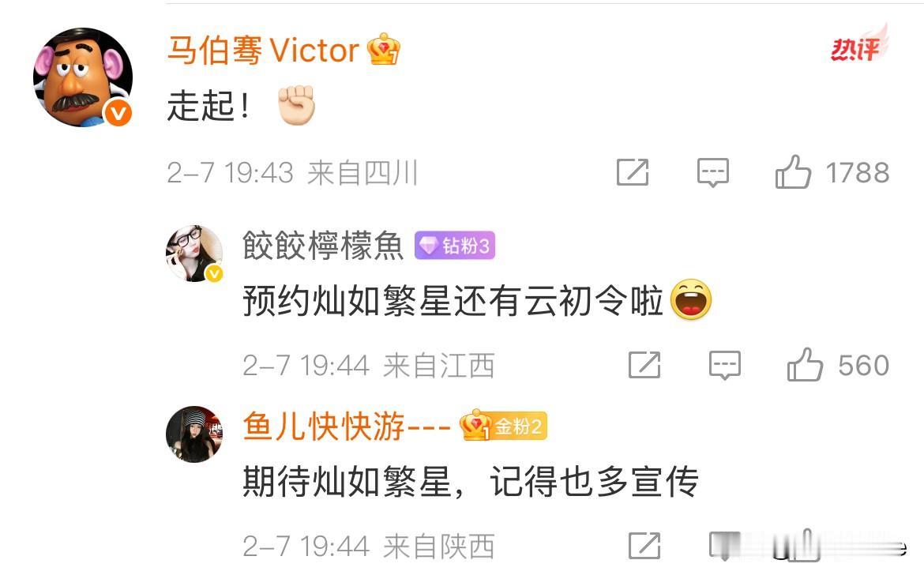Share 餃餃檸檬魚's comment
This screenshot has height=575, width=924.
point(644,365)
